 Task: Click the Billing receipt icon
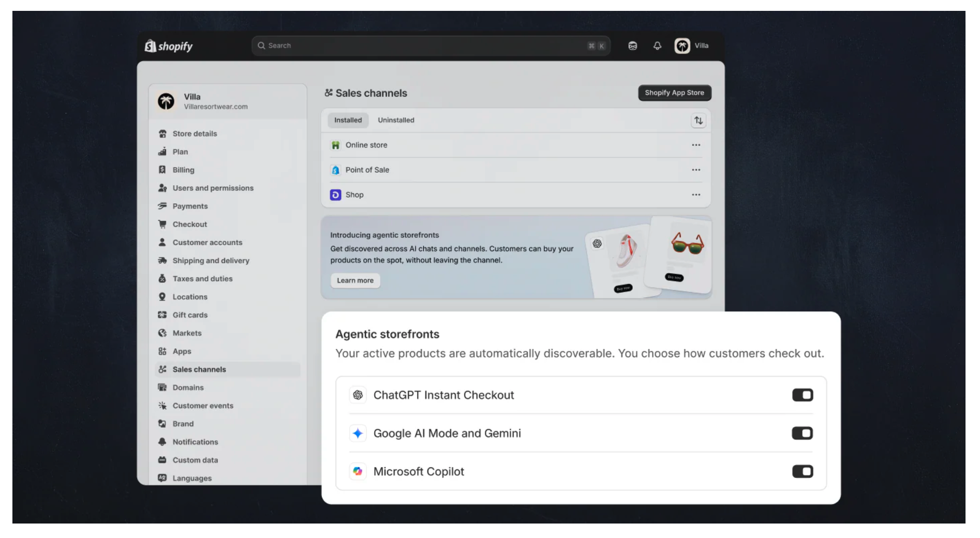pos(162,170)
